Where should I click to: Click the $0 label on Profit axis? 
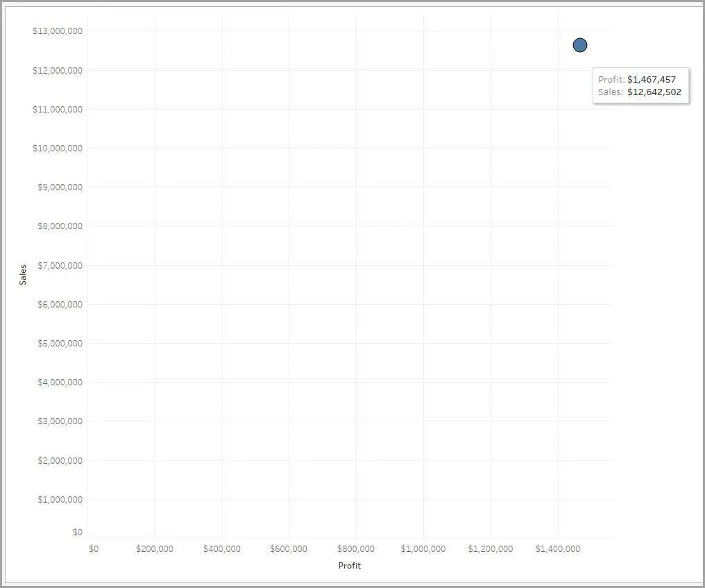click(94, 549)
